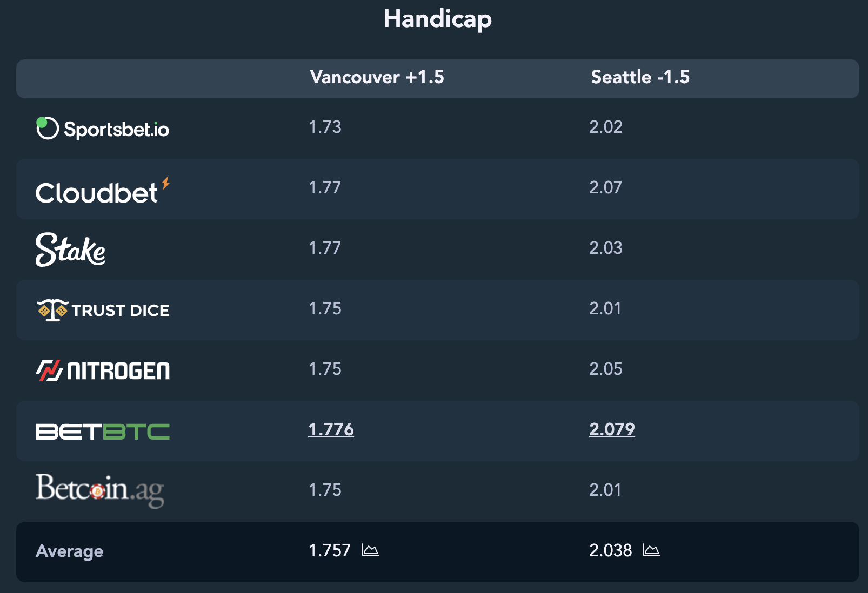The width and height of the screenshot is (868, 593).
Task: Click BetBTC's underlined 2.079 odds
Action: point(612,429)
